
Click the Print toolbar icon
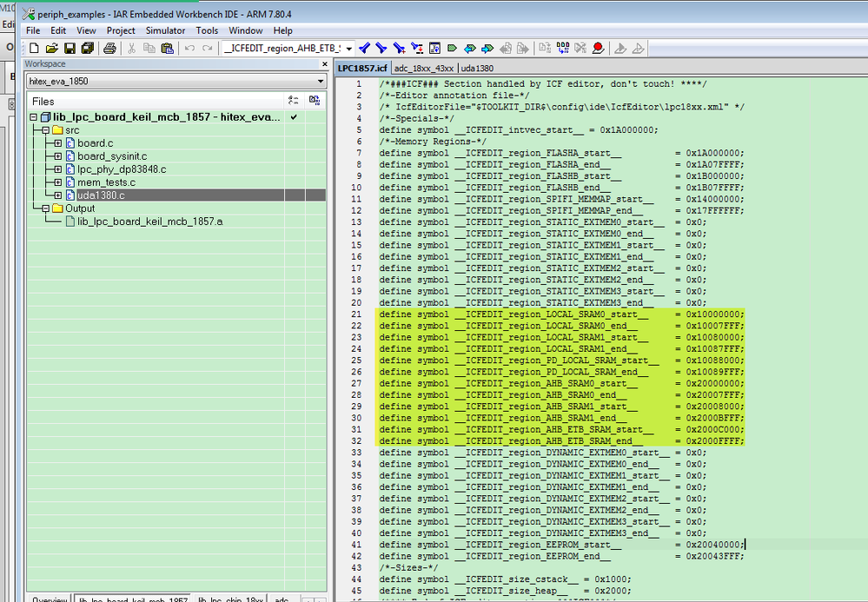coord(109,49)
